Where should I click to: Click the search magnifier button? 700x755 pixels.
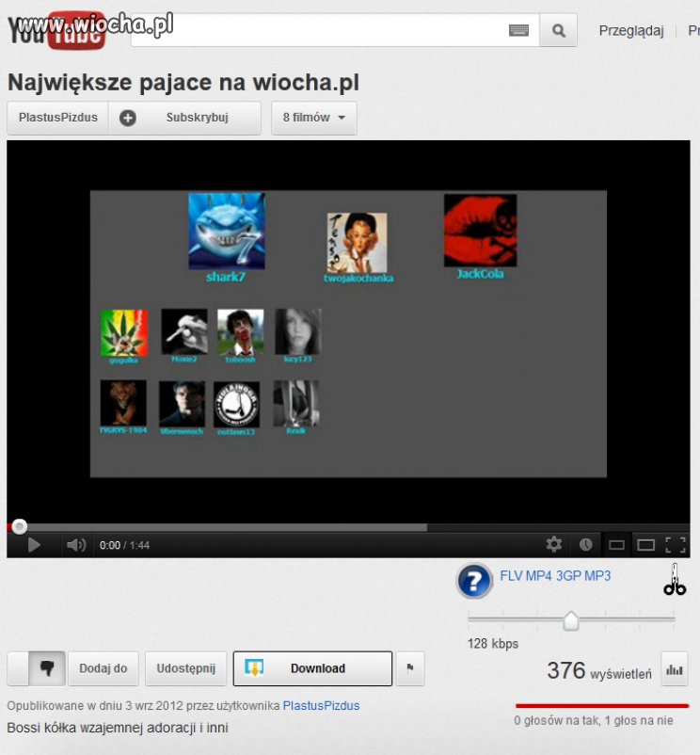point(558,30)
